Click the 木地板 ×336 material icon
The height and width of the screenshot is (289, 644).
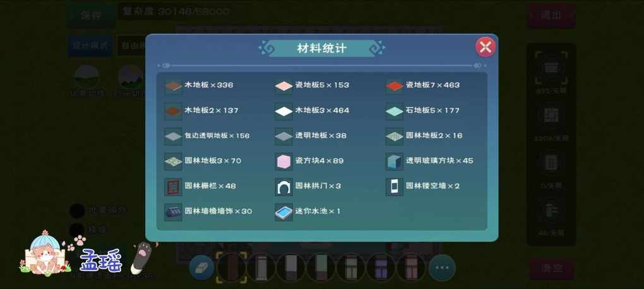(174, 86)
